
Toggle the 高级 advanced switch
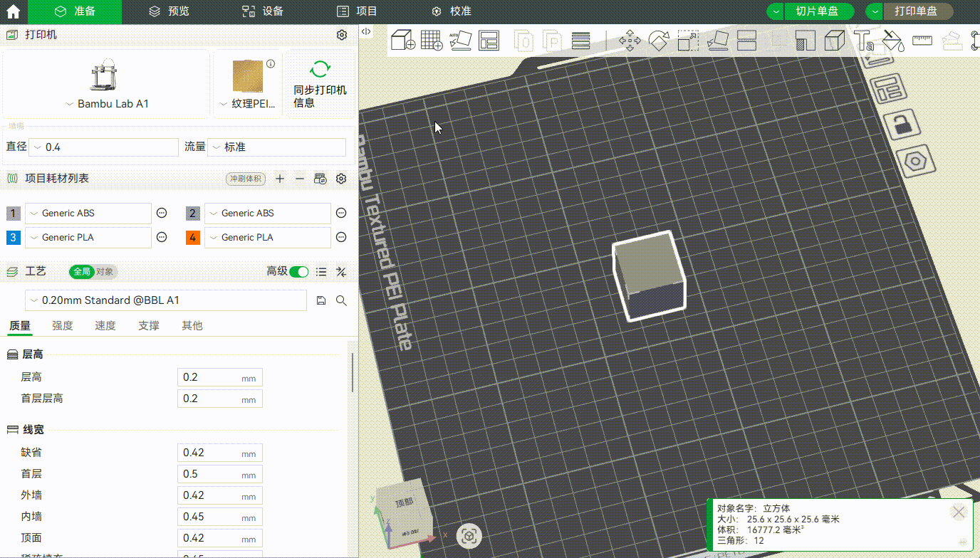(299, 271)
